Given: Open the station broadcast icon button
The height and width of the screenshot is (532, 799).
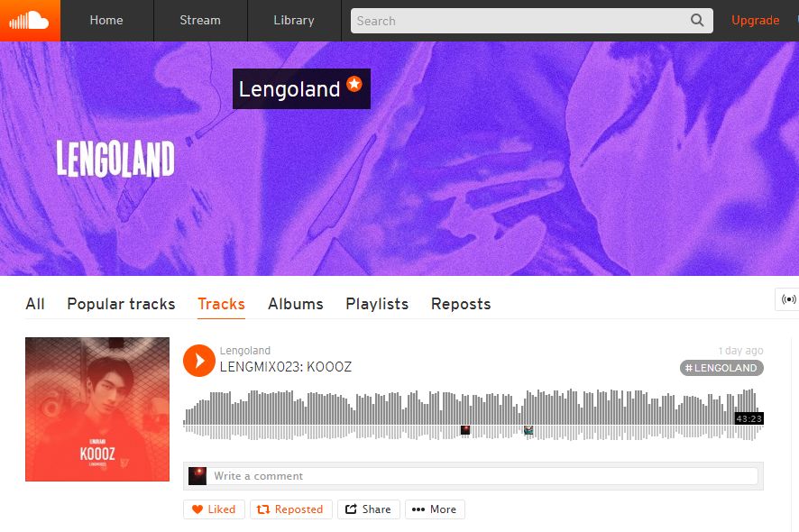Looking at the screenshot, I should tap(788, 299).
